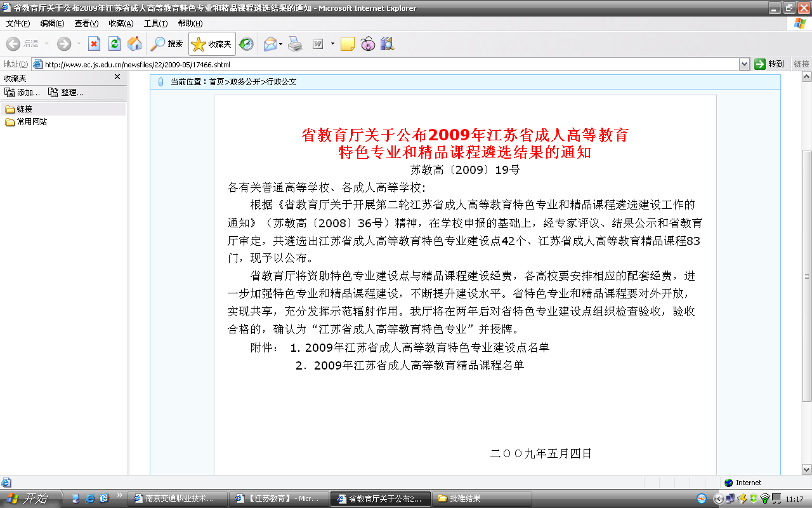Print the page with printer icon
Screen dimensions: 812x508
[x=295, y=44]
